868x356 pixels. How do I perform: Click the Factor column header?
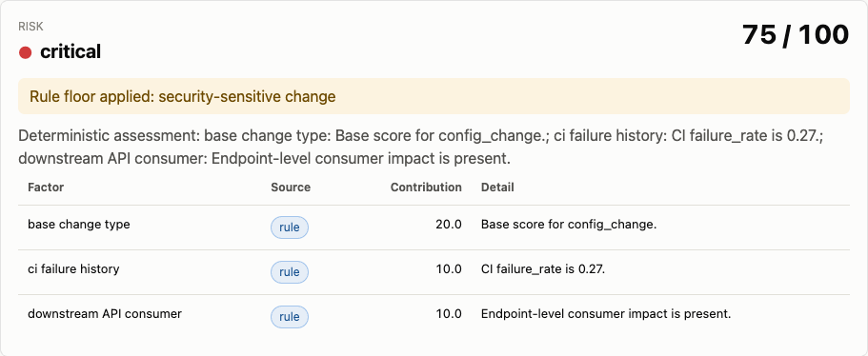tap(46, 188)
